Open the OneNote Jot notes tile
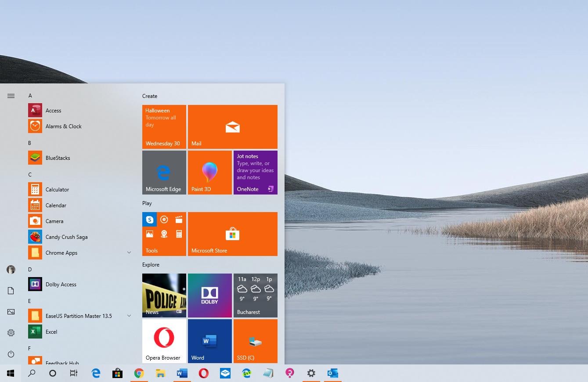 point(256,173)
